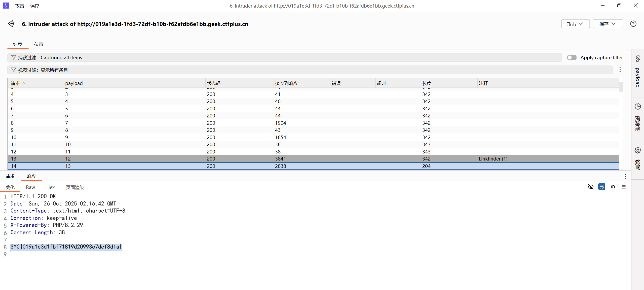Image resolution: width=644 pixels, height=290 pixels.
Task: Enable the Apply capture filter switch
Action: pos(572,57)
